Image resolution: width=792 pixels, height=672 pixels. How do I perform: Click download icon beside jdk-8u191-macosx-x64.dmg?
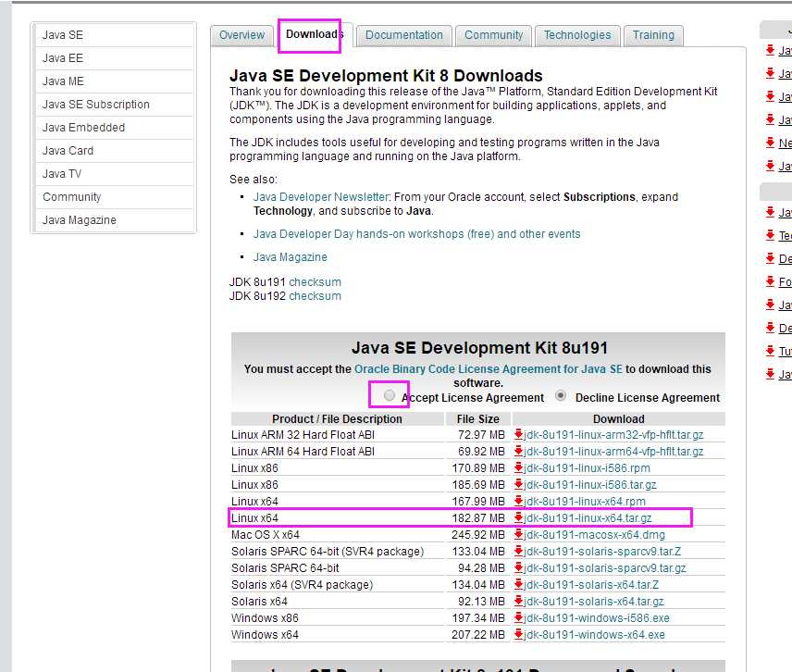pyautogui.click(x=518, y=535)
